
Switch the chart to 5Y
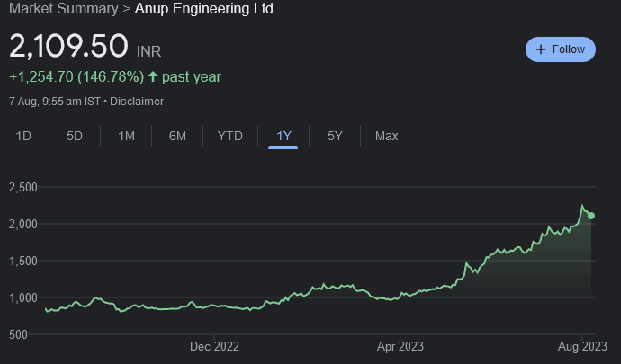[335, 136]
